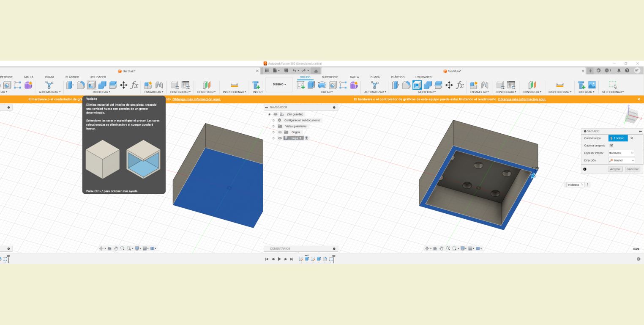Expand the Origen folder node

[x=273, y=132]
